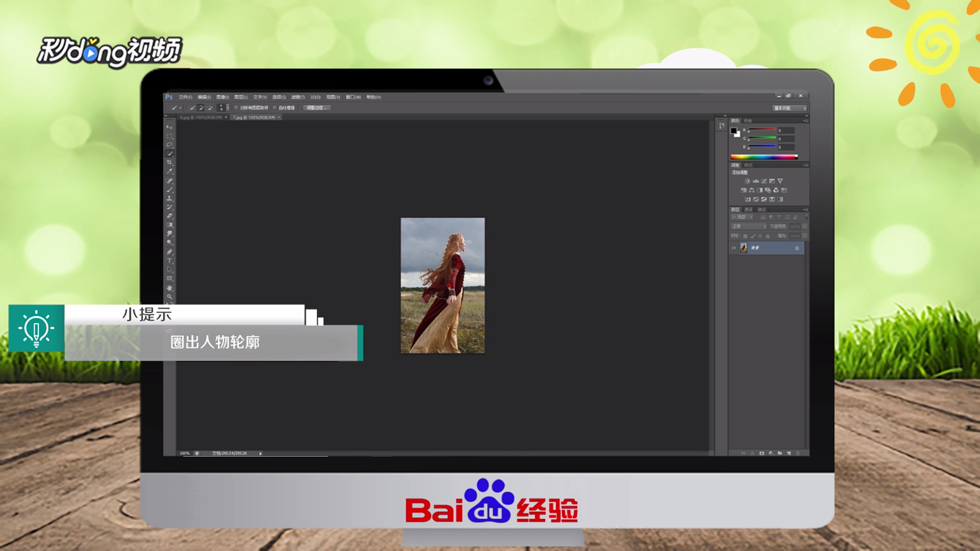Open the layer blend mode dropdown
The height and width of the screenshot is (551, 980).
tap(749, 227)
